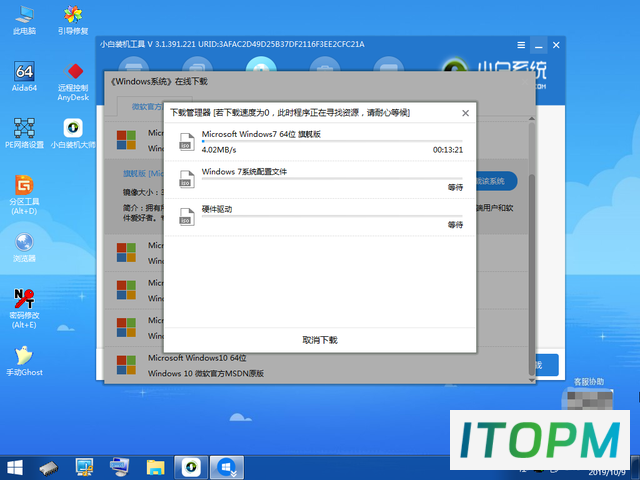This screenshot has height=480, width=640.
Task: Click the 客服协助 label
Action: pyautogui.click(x=589, y=382)
